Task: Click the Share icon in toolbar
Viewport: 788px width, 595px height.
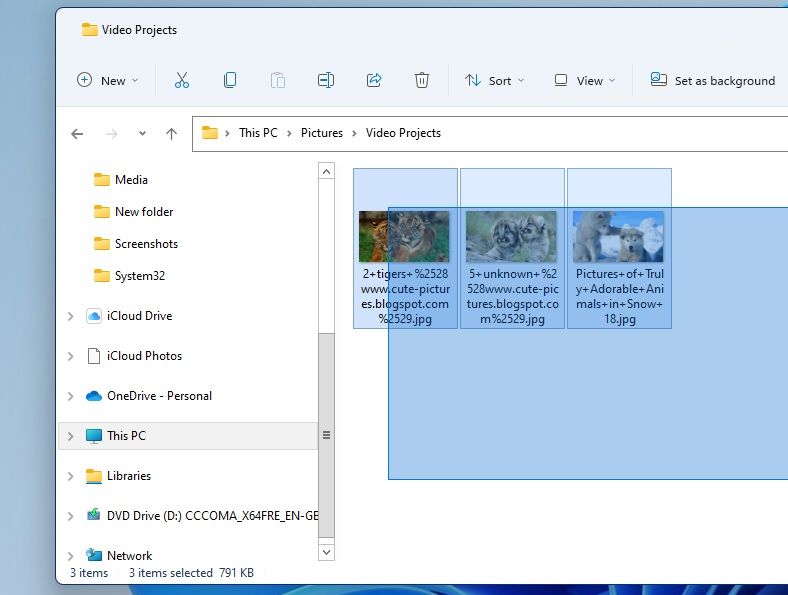Action: 374,81
